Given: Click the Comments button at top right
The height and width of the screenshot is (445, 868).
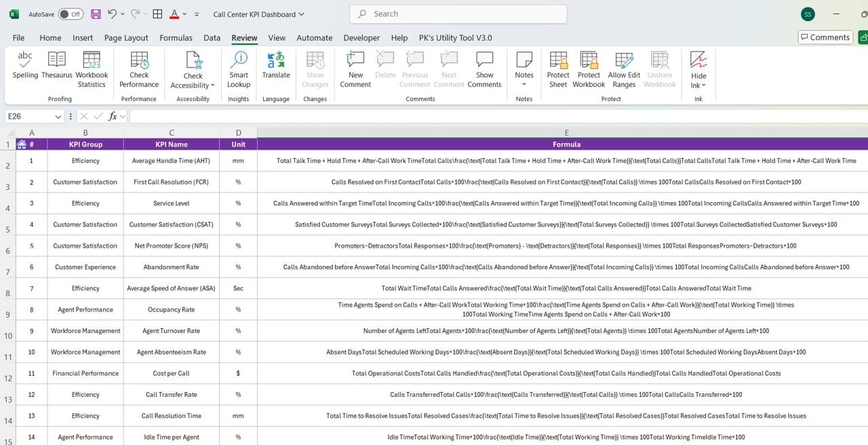Looking at the screenshot, I should pos(825,37).
